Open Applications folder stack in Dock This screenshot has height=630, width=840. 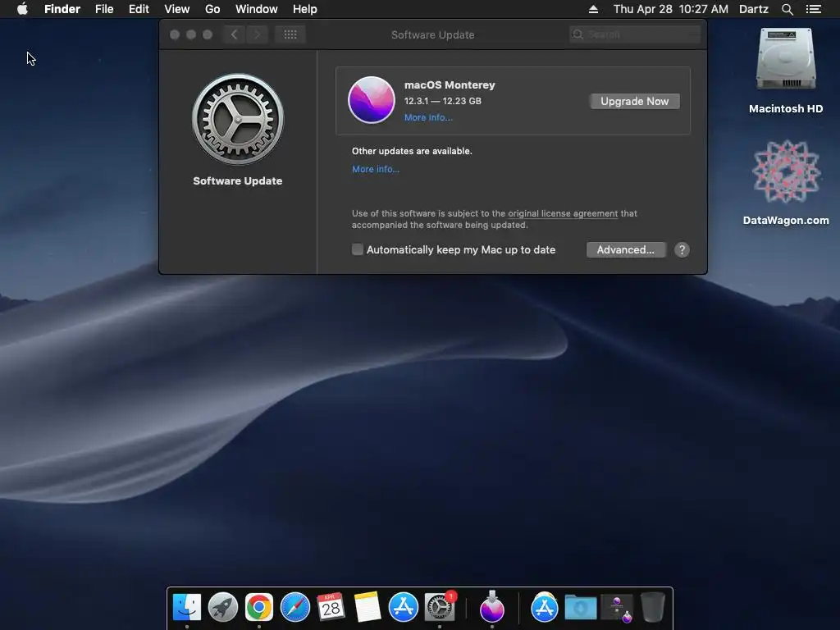click(x=545, y=607)
